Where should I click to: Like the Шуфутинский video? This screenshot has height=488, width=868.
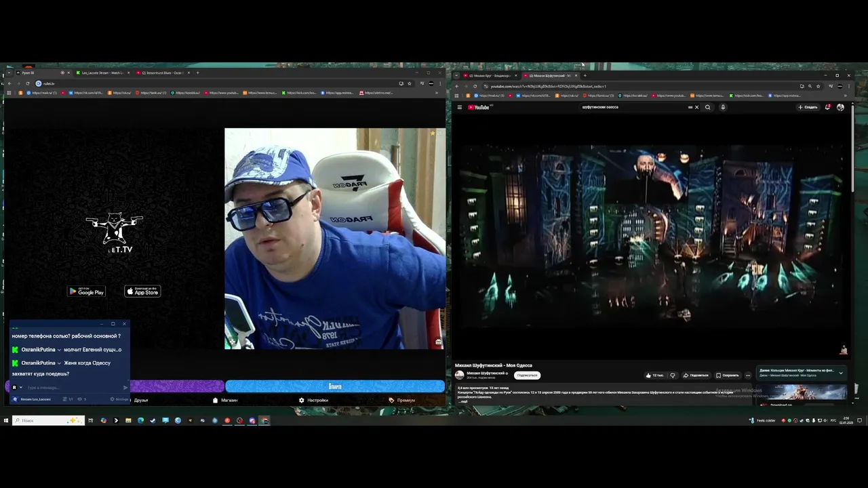[x=654, y=375]
